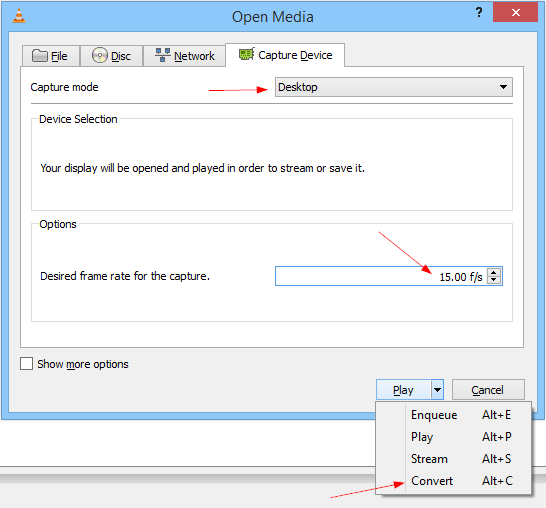Click the question mark help icon

pyautogui.click(x=479, y=12)
